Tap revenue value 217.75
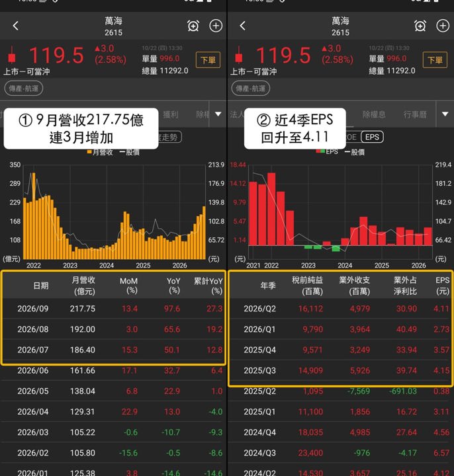The height and width of the screenshot is (476, 454). point(83,309)
